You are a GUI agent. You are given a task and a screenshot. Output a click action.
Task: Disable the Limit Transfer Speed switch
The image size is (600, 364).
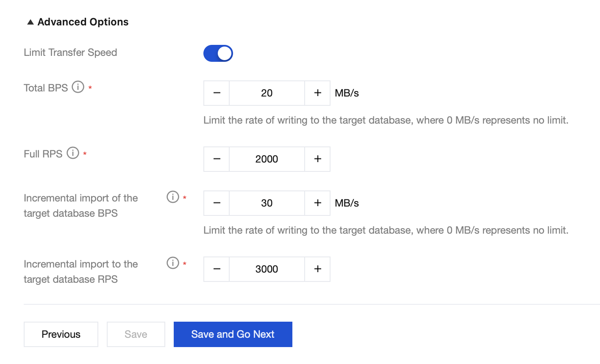[x=218, y=53]
